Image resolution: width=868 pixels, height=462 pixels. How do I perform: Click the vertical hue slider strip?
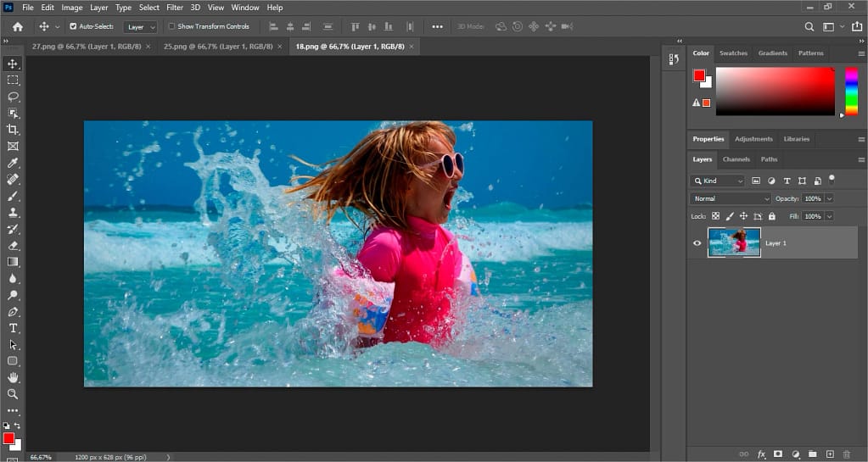pyautogui.click(x=851, y=92)
